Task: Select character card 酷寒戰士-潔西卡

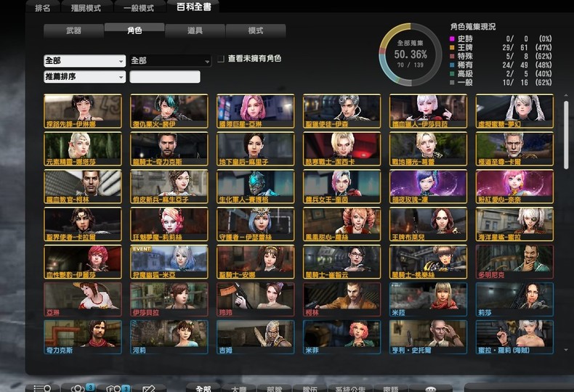Action: pos(342,149)
